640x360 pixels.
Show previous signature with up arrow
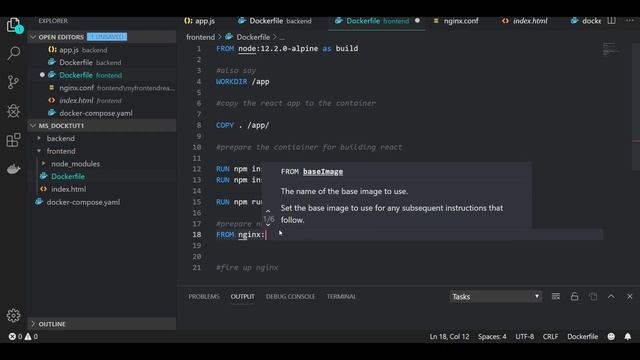pos(268,211)
